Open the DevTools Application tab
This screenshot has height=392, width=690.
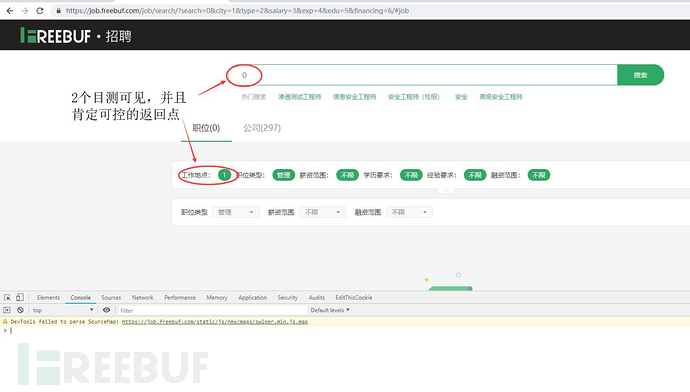(253, 298)
